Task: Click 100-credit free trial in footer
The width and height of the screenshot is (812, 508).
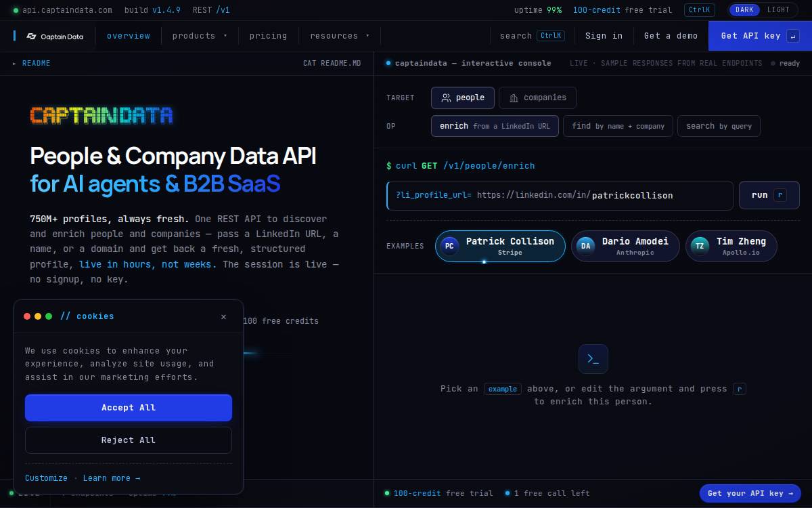Action: click(x=438, y=493)
